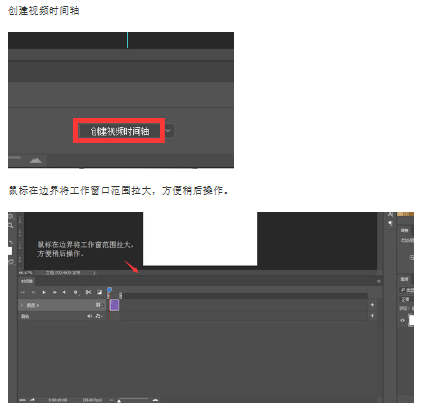
Task: Open the layer filter search dropdown
Action: point(407,290)
